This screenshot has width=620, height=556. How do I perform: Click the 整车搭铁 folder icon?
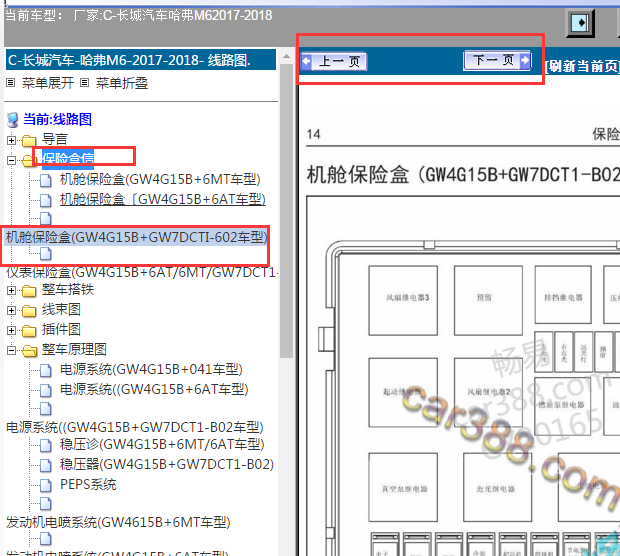click(29, 291)
